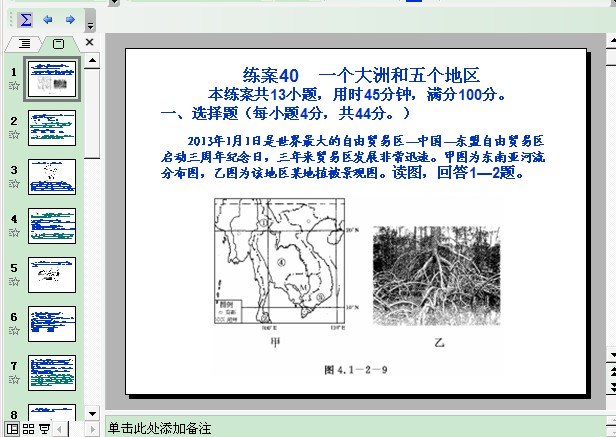616x437 pixels.
Task: Switch to the Outline tab
Action: (25, 43)
